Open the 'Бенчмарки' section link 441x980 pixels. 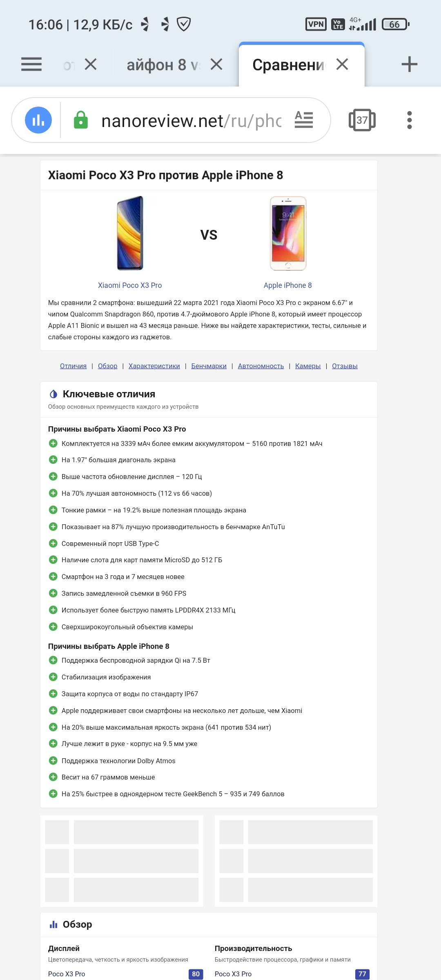click(x=209, y=366)
